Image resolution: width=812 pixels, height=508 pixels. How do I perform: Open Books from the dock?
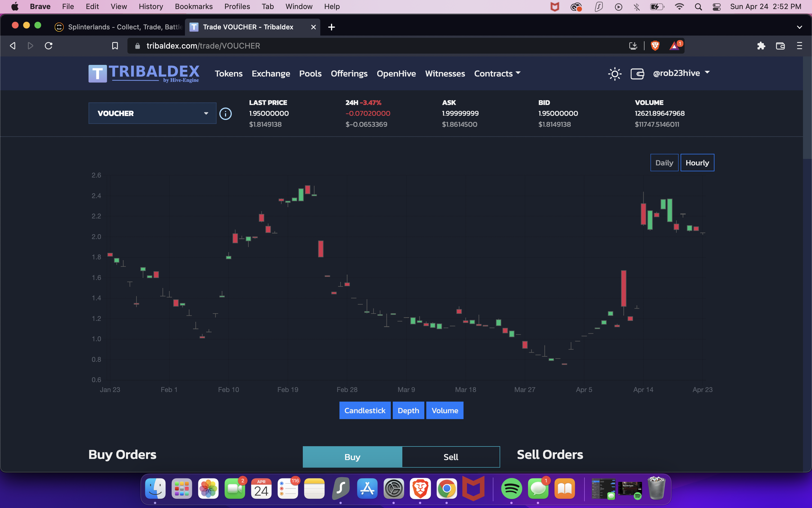[x=565, y=488]
